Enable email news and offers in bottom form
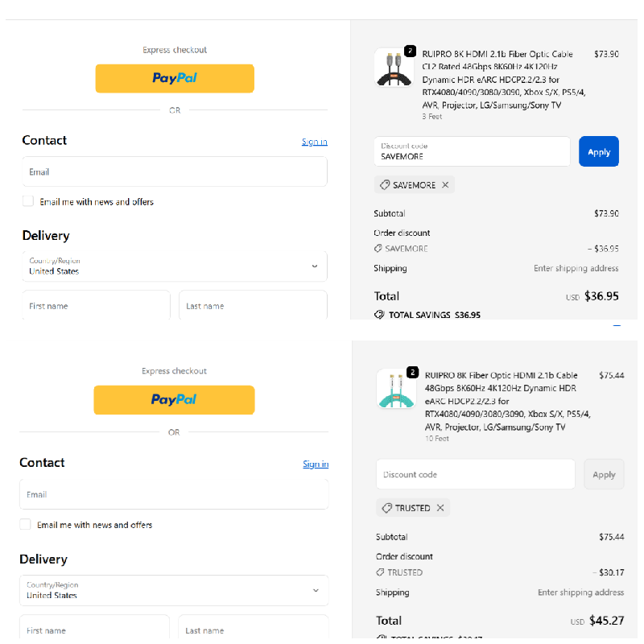 (x=26, y=524)
